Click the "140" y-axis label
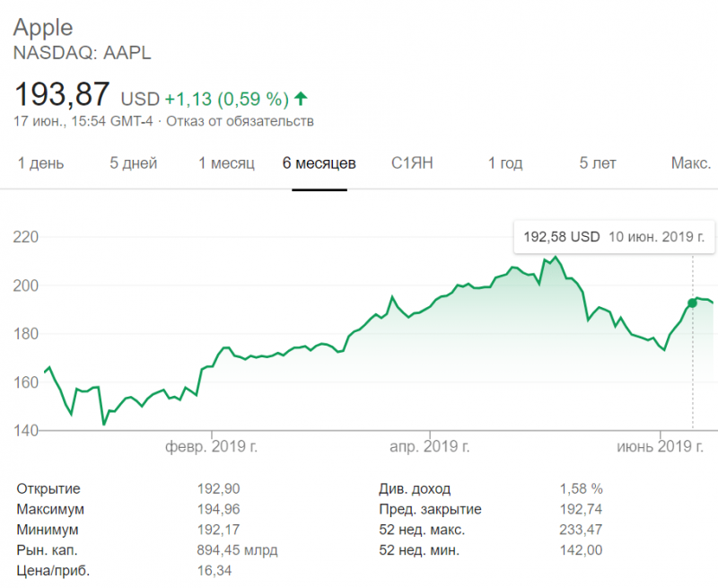Image resolution: width=718 pixels, height=588 pixels. 26,431
